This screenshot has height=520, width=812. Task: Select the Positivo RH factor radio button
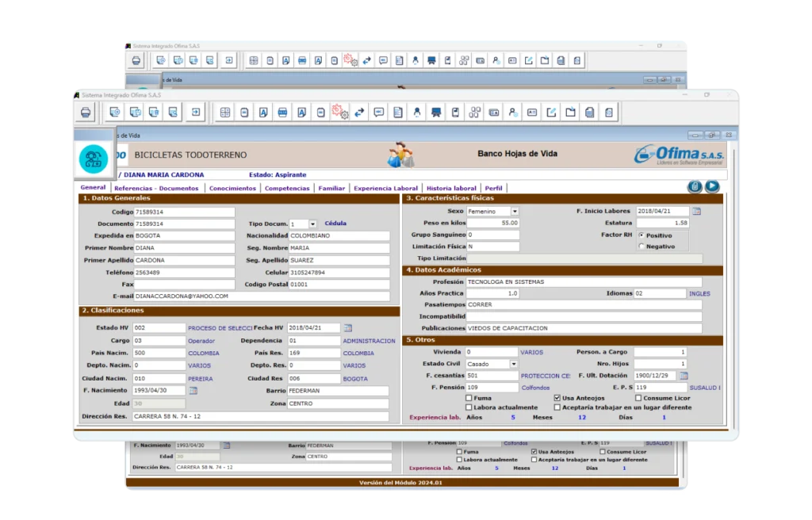coord(642,235)
